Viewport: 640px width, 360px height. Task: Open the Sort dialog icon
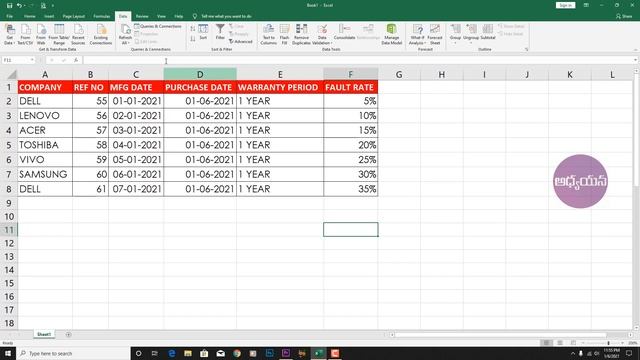(x=203, y=32)
